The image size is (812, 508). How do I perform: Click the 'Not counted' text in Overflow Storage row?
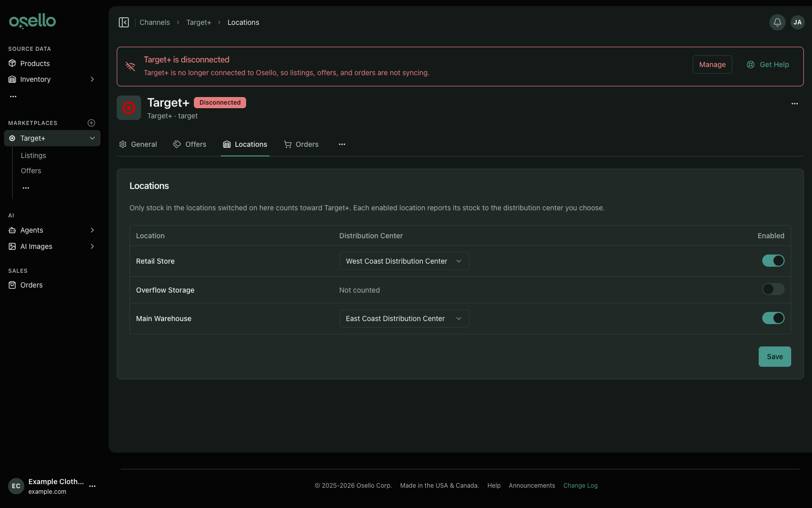pyautogui.click(x=359, y=290)
